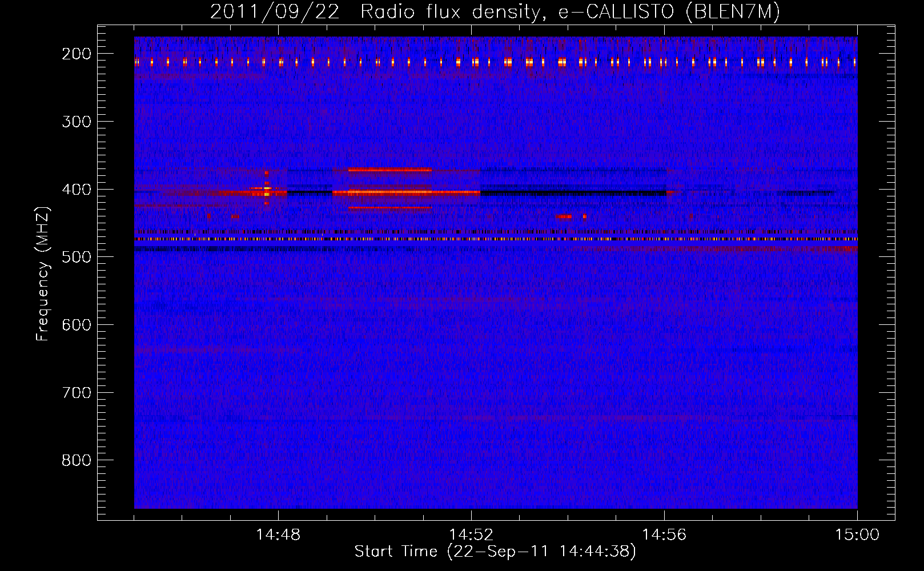The image size is (924, 571).
Task: Click the short red blip near 14:54 at 440 MHz
Action: coord(564,216)
